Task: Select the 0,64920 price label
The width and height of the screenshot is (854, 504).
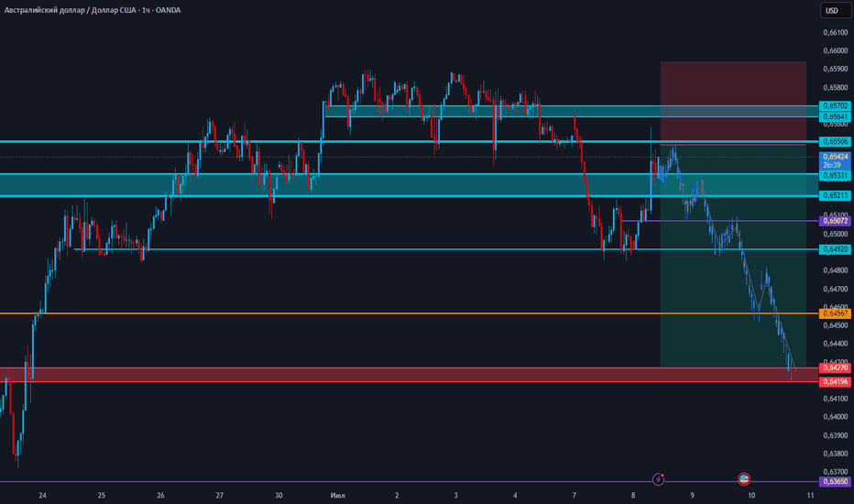Action: [x=835, y=249]
